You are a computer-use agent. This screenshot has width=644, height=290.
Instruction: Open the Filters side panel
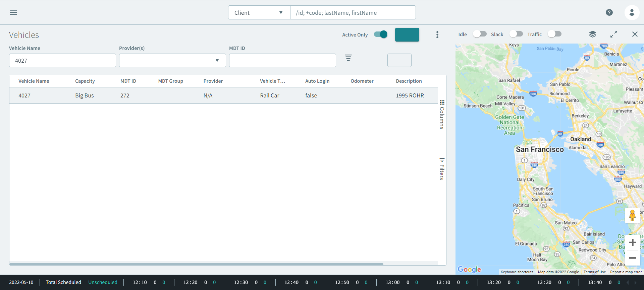[442, 169]
